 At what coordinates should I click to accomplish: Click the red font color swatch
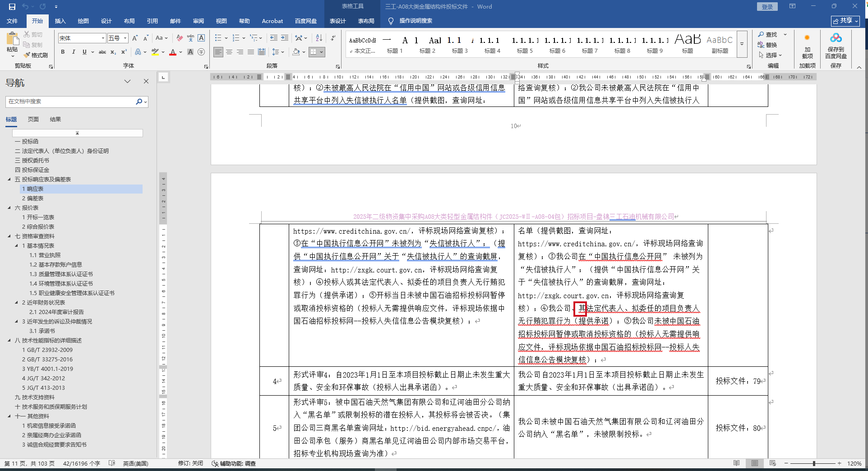173,52
